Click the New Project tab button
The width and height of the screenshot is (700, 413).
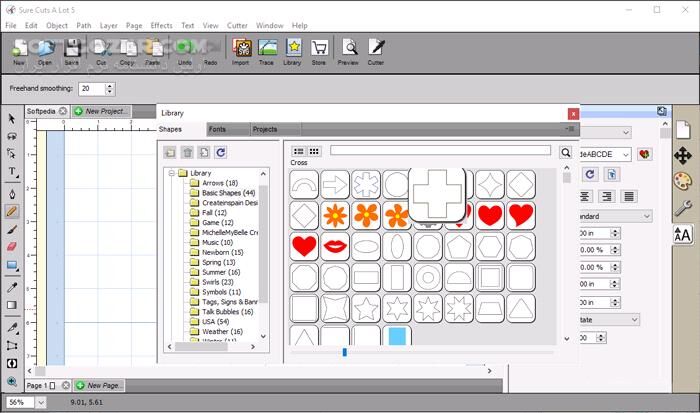[x=102, y=111]
